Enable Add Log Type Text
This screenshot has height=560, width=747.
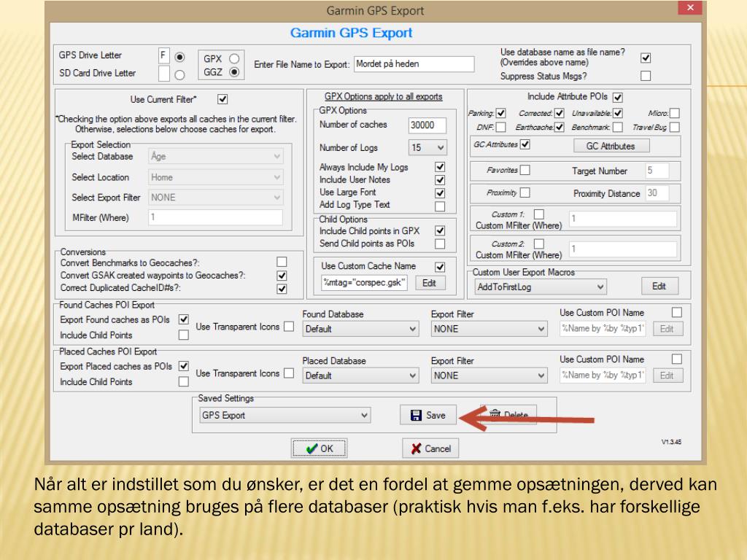click(440, 206)
